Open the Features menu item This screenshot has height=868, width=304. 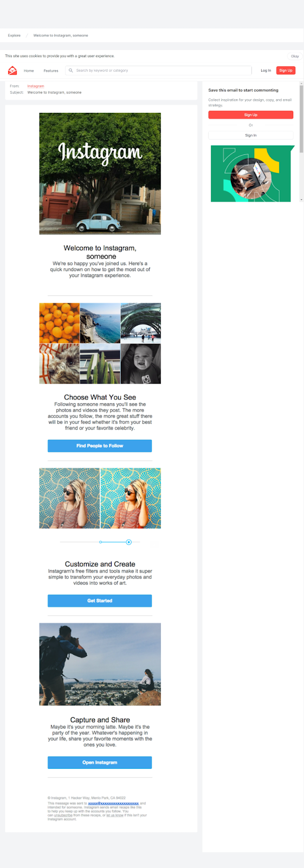tap(51, 71)
